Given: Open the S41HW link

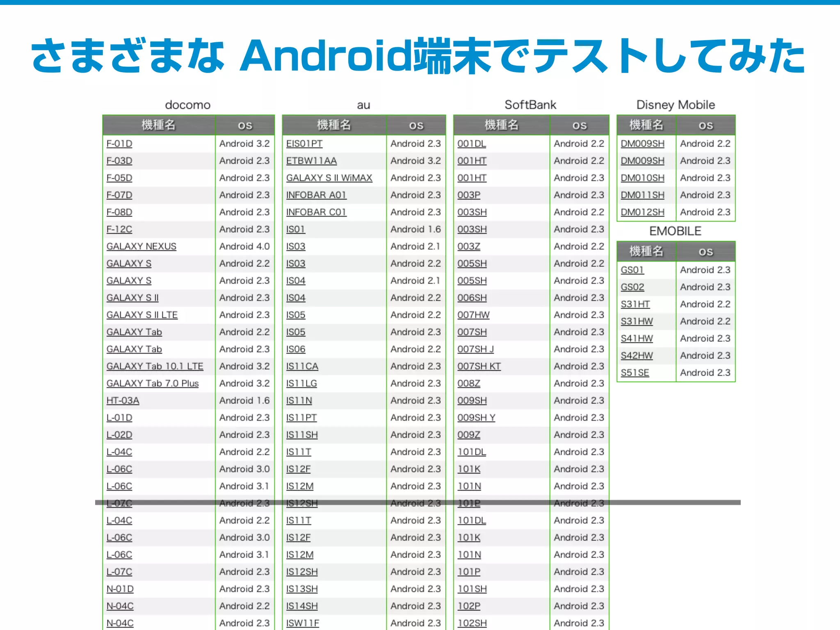Looking at the screenshot, I should pyautogui.click(x=637, y=339).
